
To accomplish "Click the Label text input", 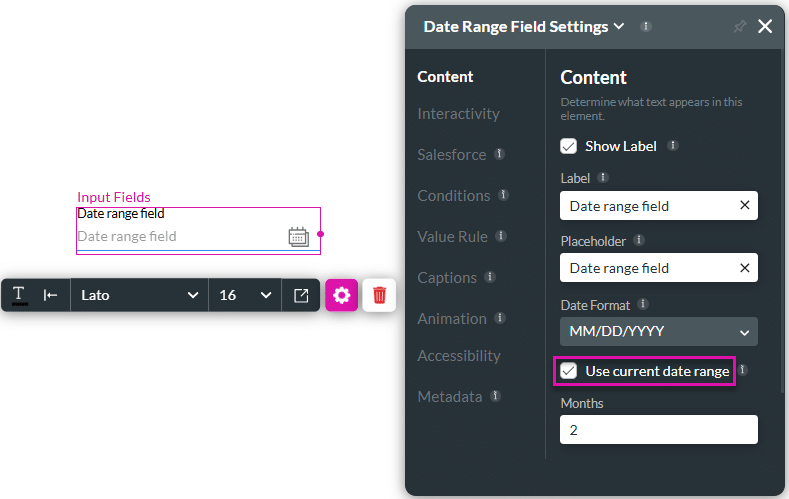I will [x=659, y=205].
